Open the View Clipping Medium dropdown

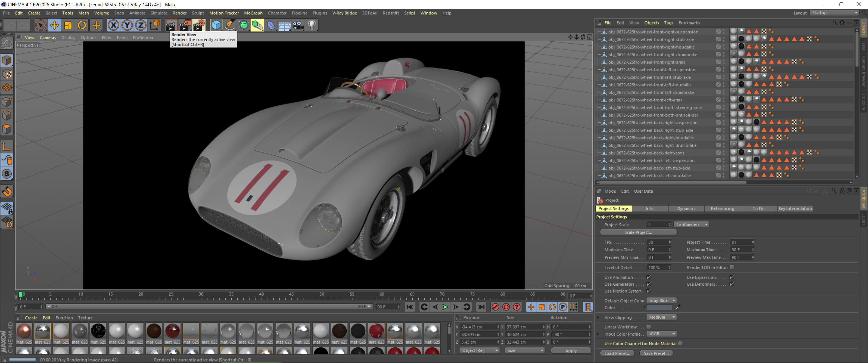[662, 317]
